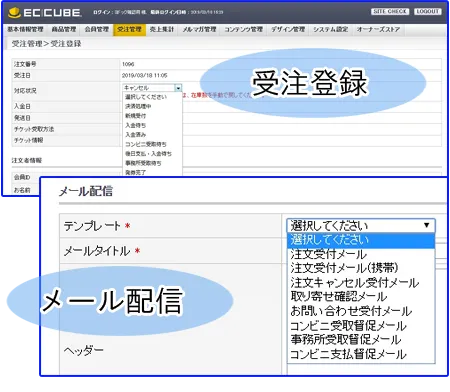Image resolution: width=450 pixels, height=392 pixels.
Task: Open the オーナーズストア menu tab
Action: pos(378,29)
